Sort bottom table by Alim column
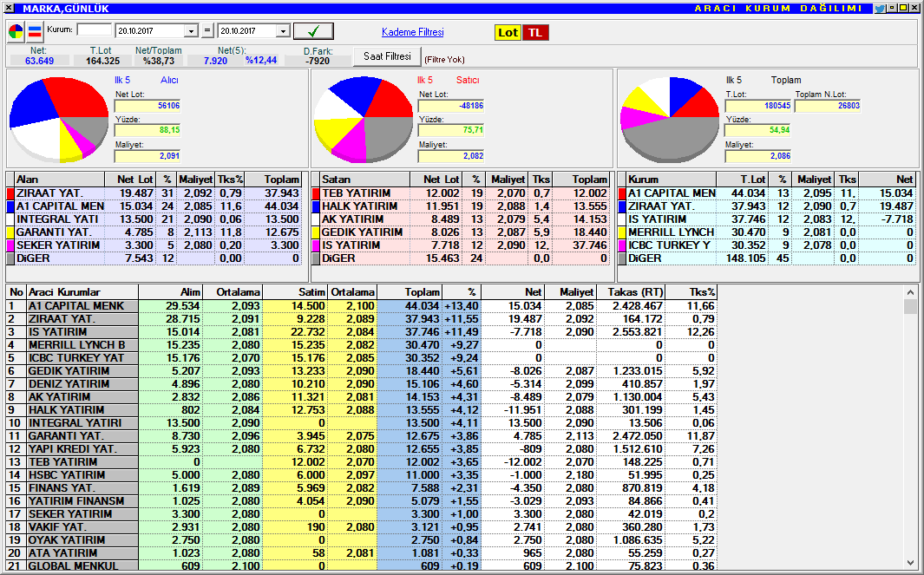 tap(171, 292)
